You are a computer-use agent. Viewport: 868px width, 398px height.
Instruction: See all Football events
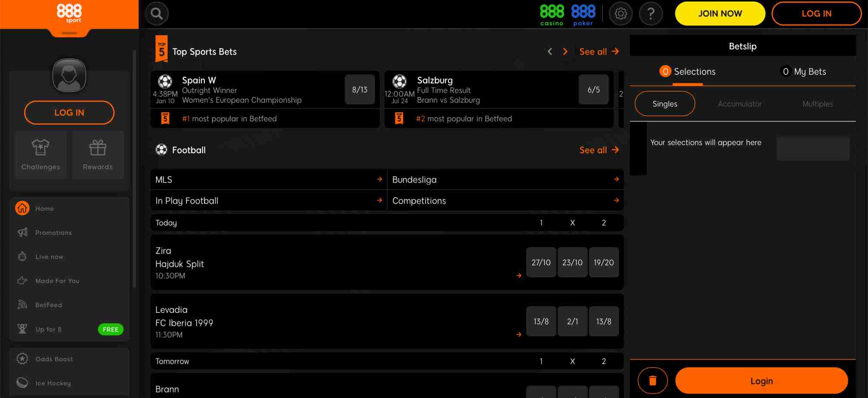[599, 150]
